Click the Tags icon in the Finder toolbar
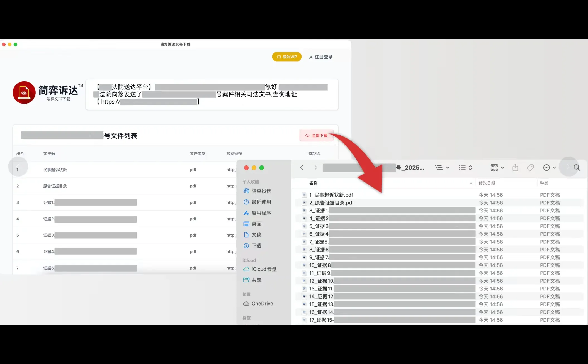 point(530,167)
